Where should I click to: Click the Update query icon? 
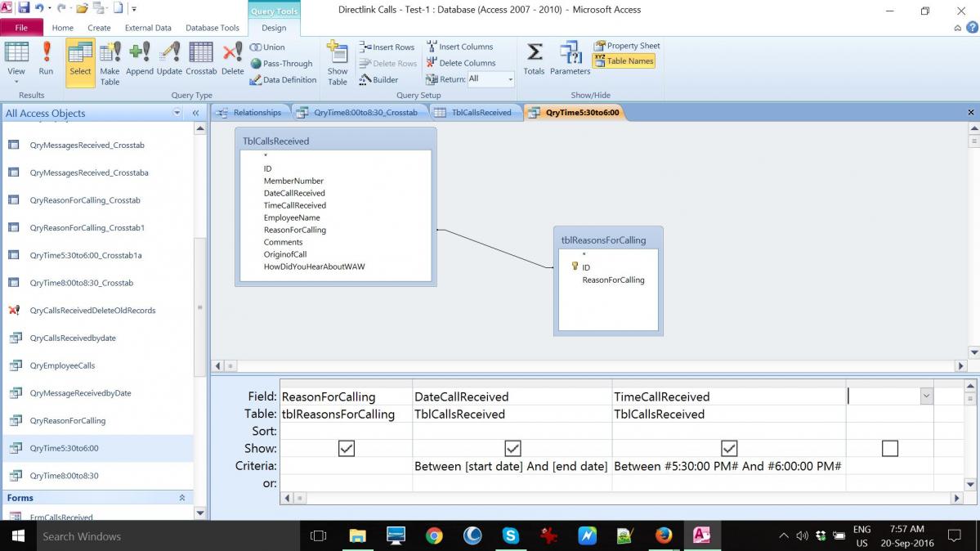coord(169,60)
